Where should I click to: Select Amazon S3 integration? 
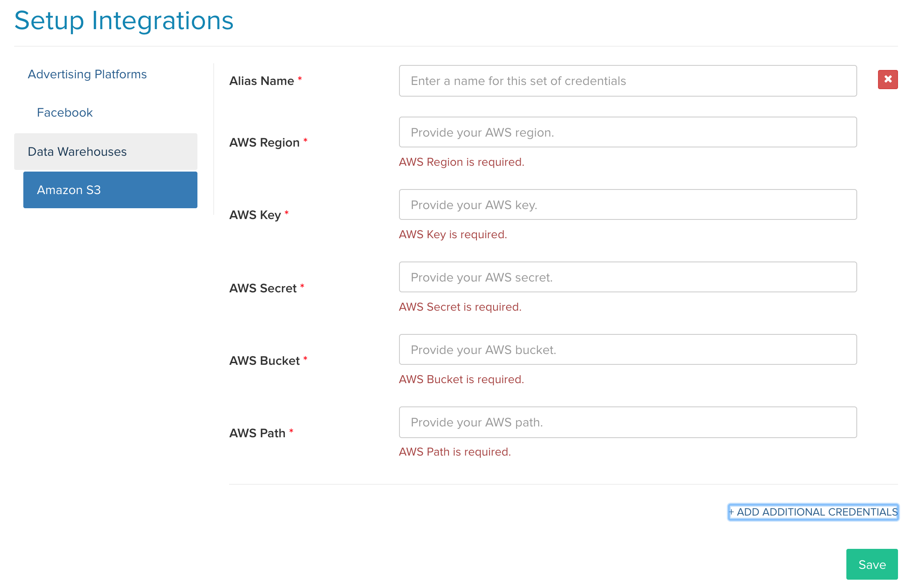(x=110, y=190)
